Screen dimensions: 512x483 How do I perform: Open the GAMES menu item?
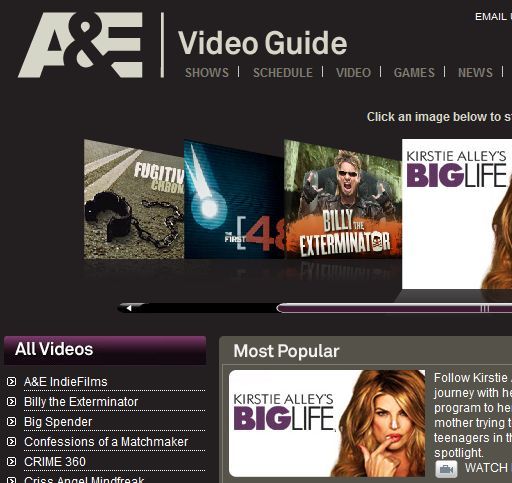coord(414,72)
